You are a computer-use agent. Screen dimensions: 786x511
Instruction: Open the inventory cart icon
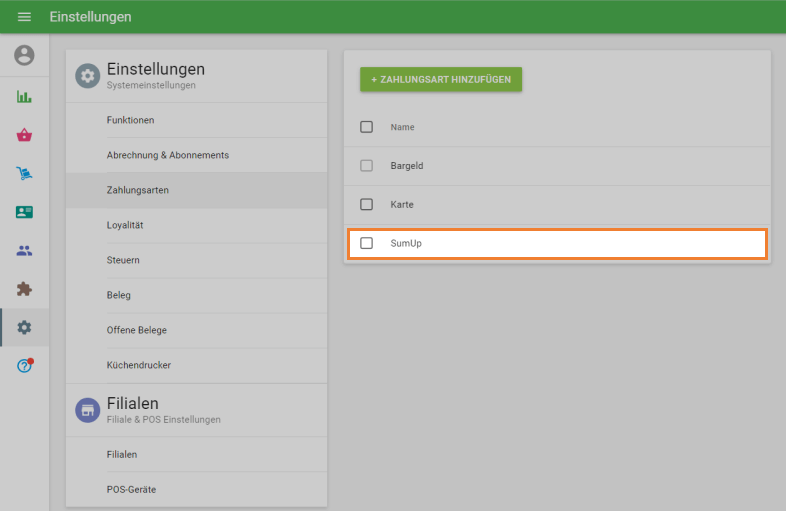click(24, 174)
